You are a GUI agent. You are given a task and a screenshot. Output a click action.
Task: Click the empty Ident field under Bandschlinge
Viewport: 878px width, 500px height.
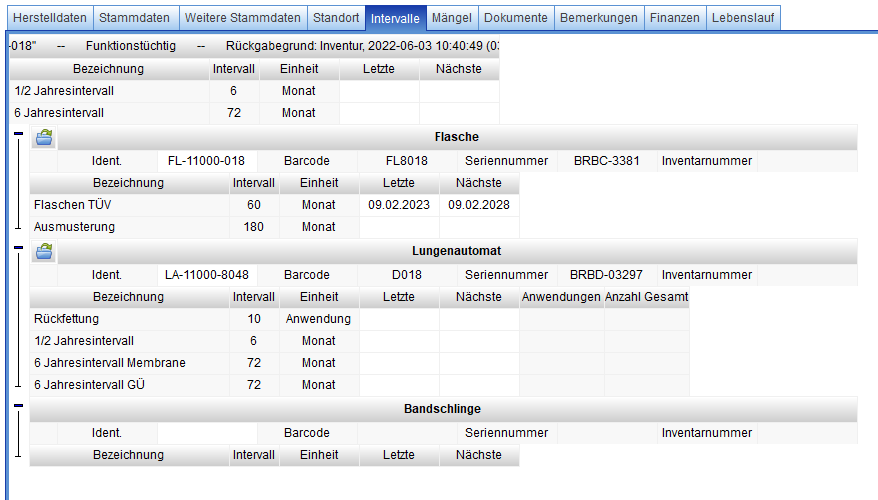tap(207, 433)
